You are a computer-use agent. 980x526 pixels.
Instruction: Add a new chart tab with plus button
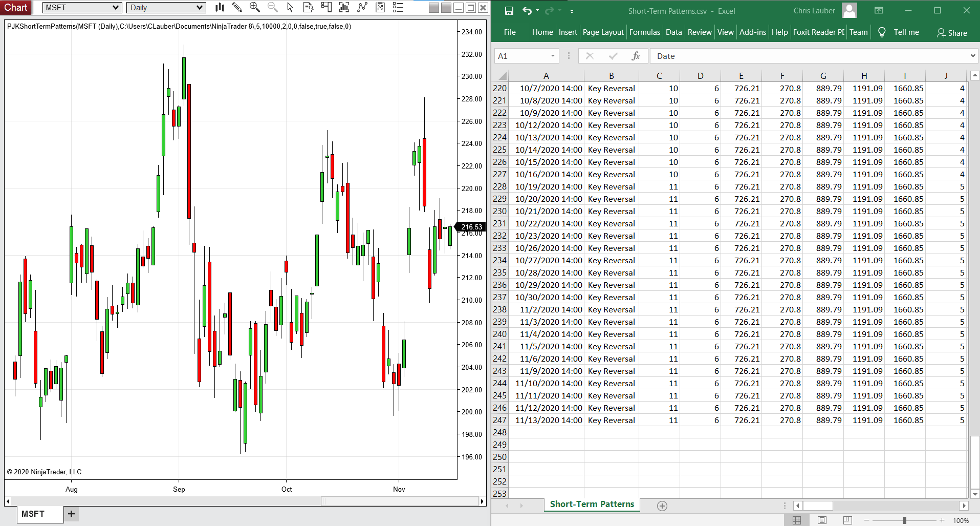(x=71, y=514)
